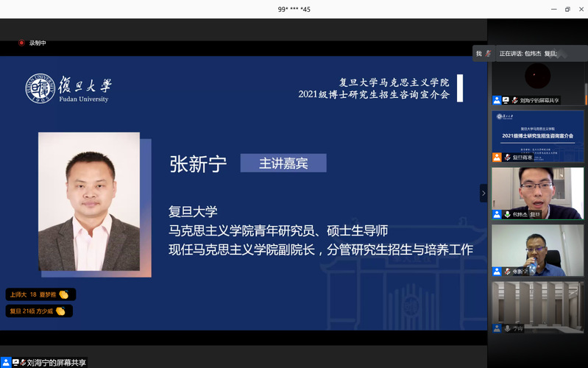Click the orange user icon on 复旦 slide tile
This screenshot has width=588, height=368.
[497, 157]
